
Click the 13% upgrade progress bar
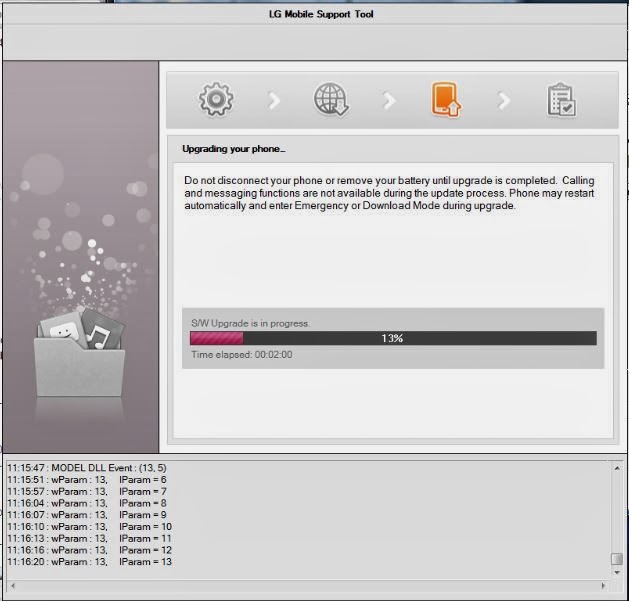(393, 338)
